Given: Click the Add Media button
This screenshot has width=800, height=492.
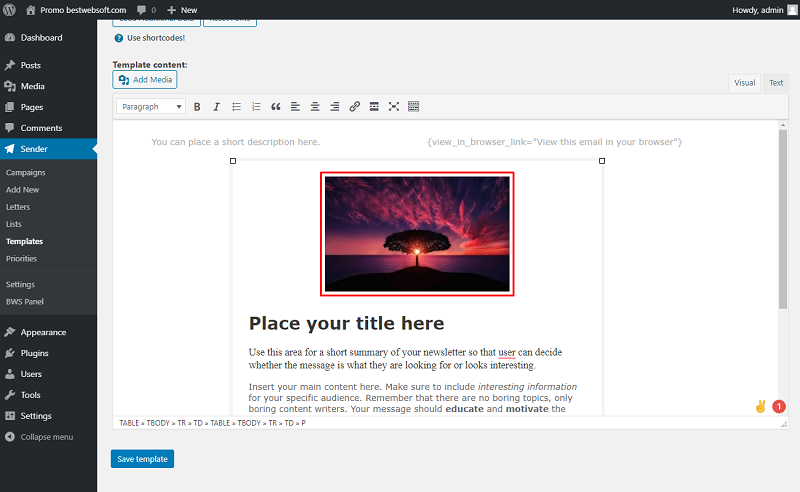Looking at the screenshot, I should [145, 80].
